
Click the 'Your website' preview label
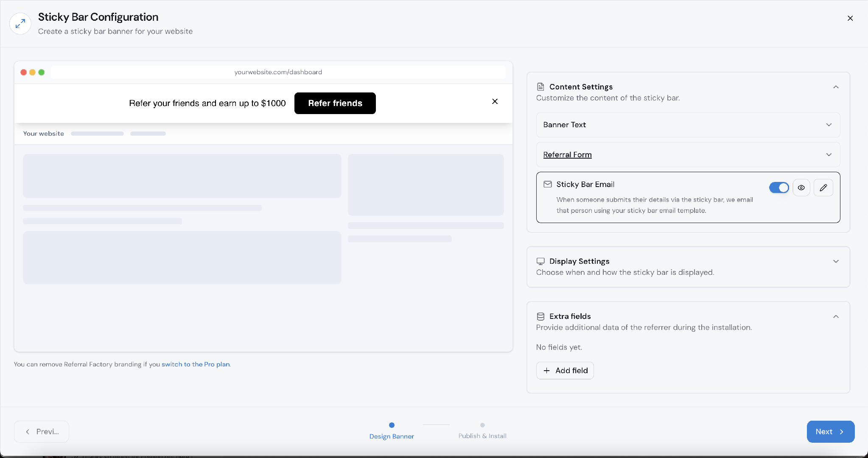pyautogui.click(x=44, y=134)
